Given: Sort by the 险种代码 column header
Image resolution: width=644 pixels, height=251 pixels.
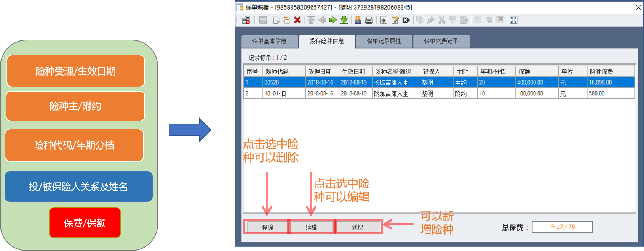Looking at the screenshot, I should coord(277,72).
